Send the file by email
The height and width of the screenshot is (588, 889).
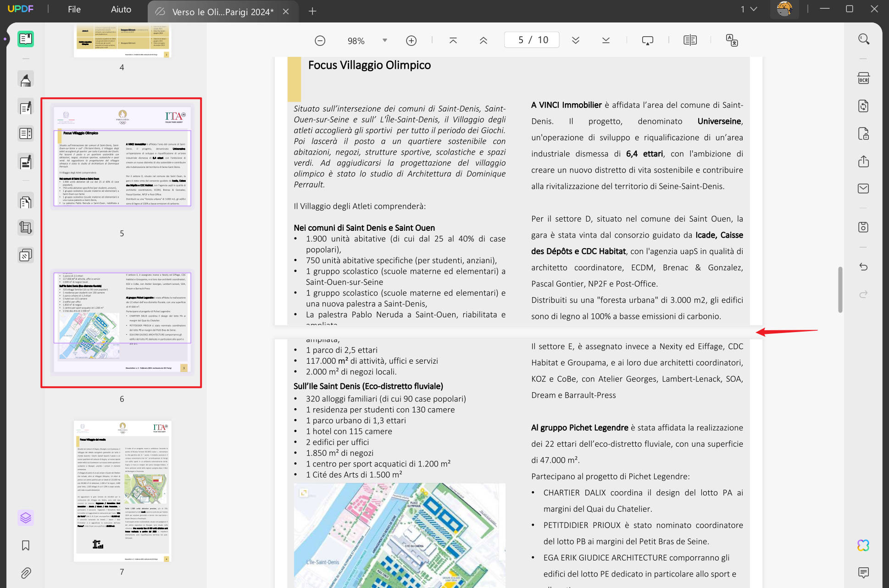(x=864, y=189)
